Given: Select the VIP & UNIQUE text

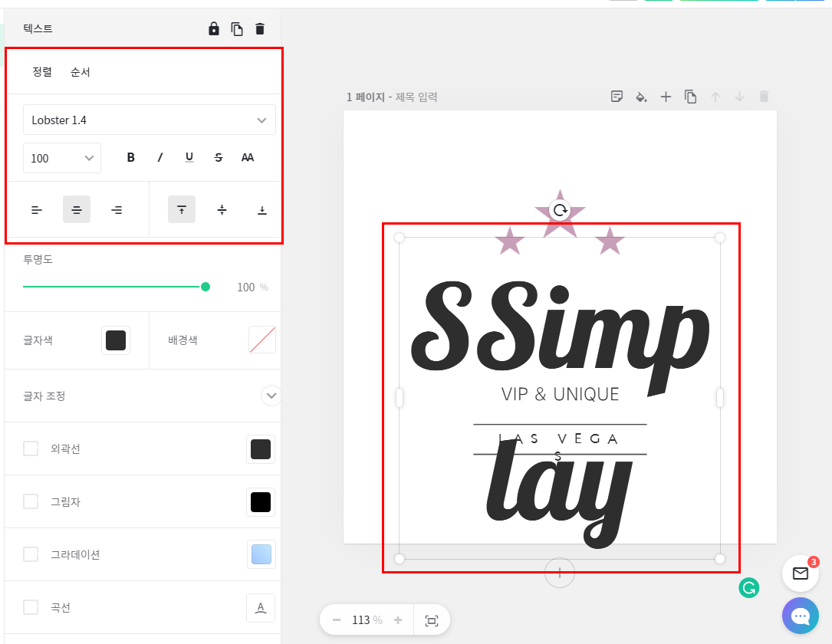Looking at the screenshot, I should pyautogui.click(x=561, y=394).
